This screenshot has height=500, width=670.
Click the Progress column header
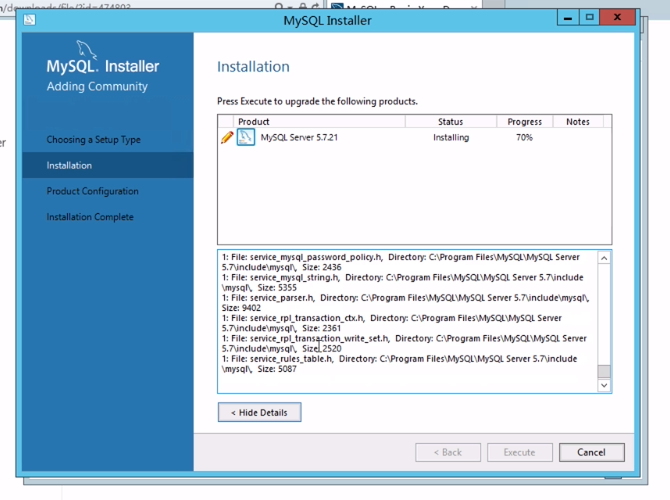(x=524, y=121)
